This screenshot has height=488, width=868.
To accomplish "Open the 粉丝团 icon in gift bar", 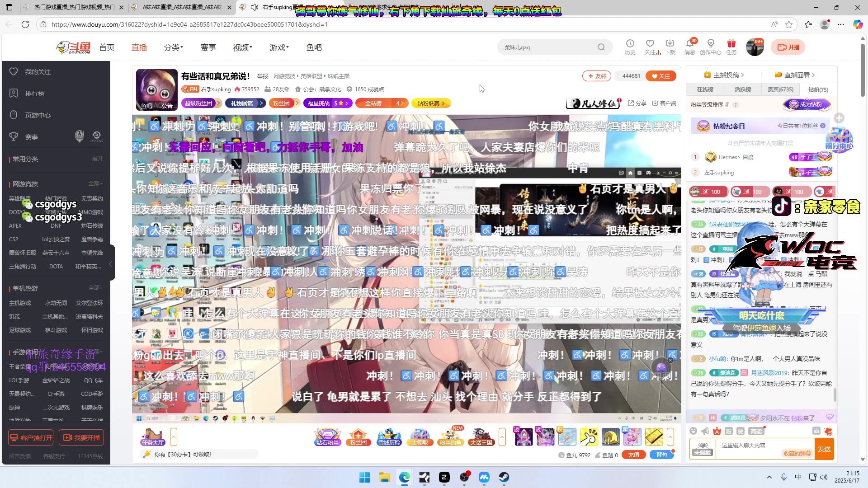I will (x=358, y=437).
